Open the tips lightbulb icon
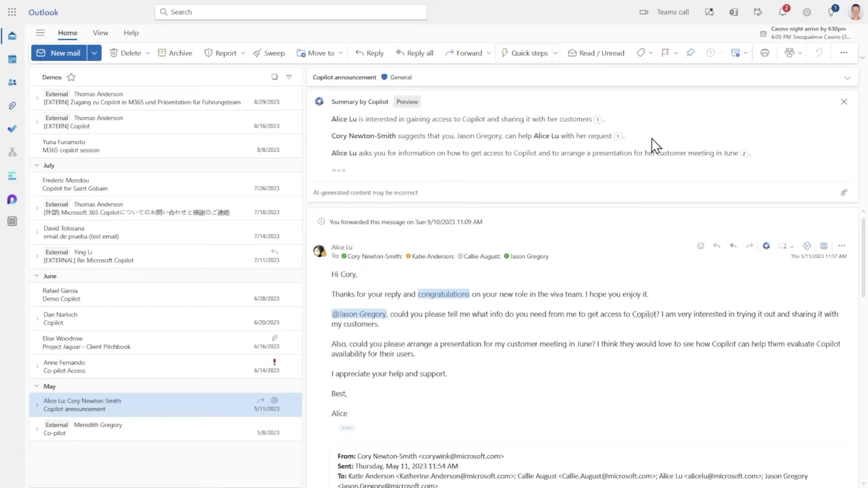The width and height of the screenshot is (868, 488). [x=832, y=12]
